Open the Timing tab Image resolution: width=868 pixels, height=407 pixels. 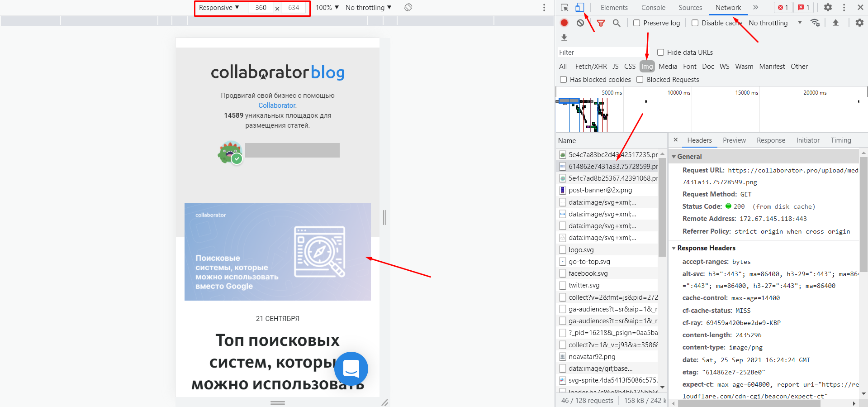(840, 140)
